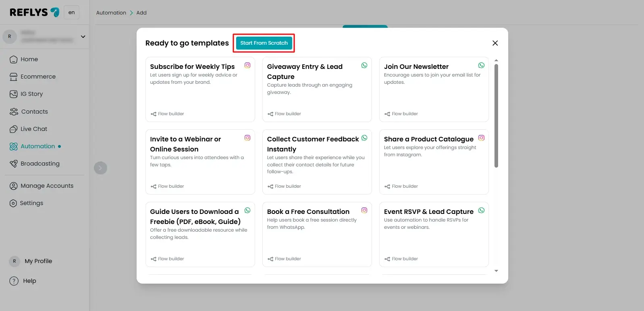Viewport: 644px width, 311px height.
Task: Expand the collapsed side panel arrow
Action: pyautogui.click(x=100, y=168)
